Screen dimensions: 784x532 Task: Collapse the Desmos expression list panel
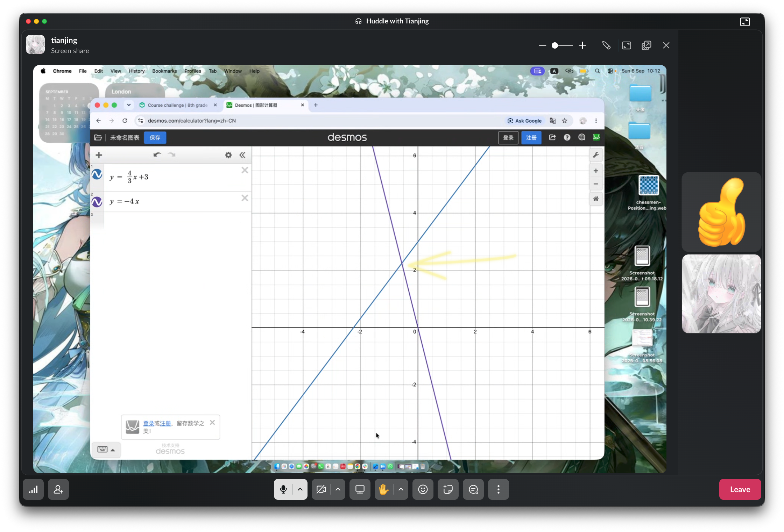(242, 155)
